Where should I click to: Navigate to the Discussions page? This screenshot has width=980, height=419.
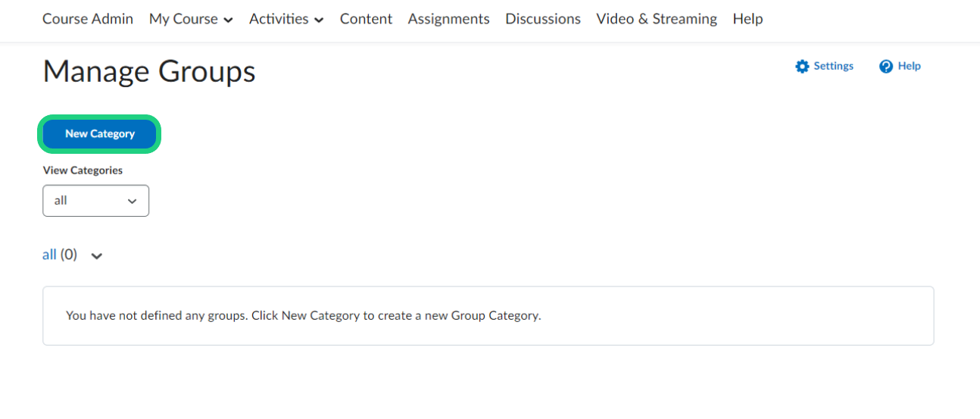[x=543, y=19]
